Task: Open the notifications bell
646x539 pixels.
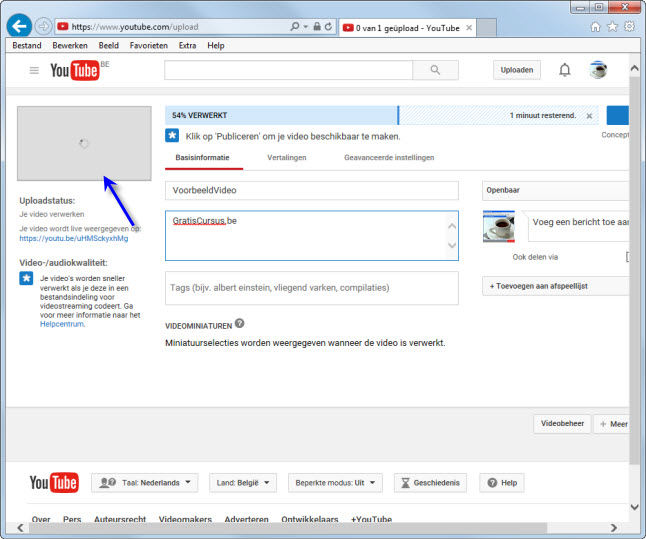Action: 564,70
